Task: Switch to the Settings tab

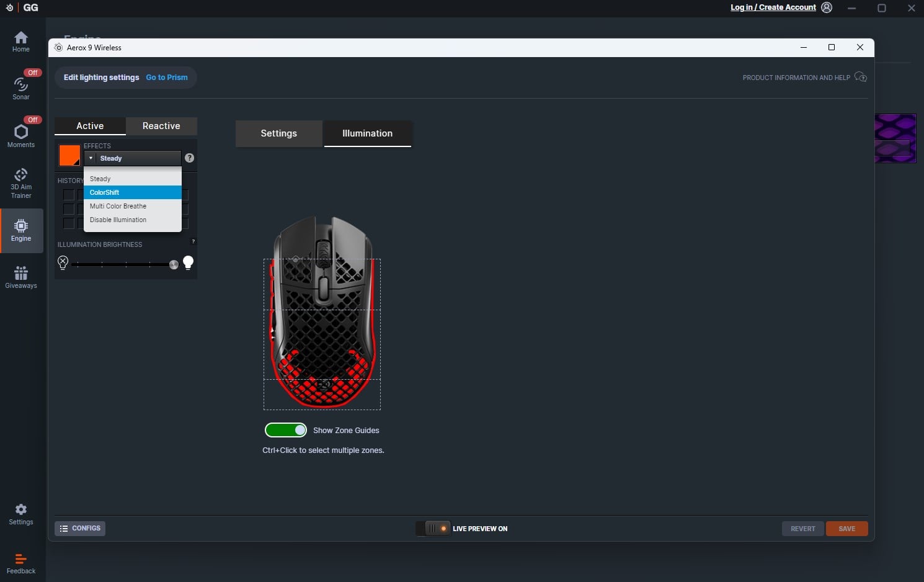Action: pos(278,133)
